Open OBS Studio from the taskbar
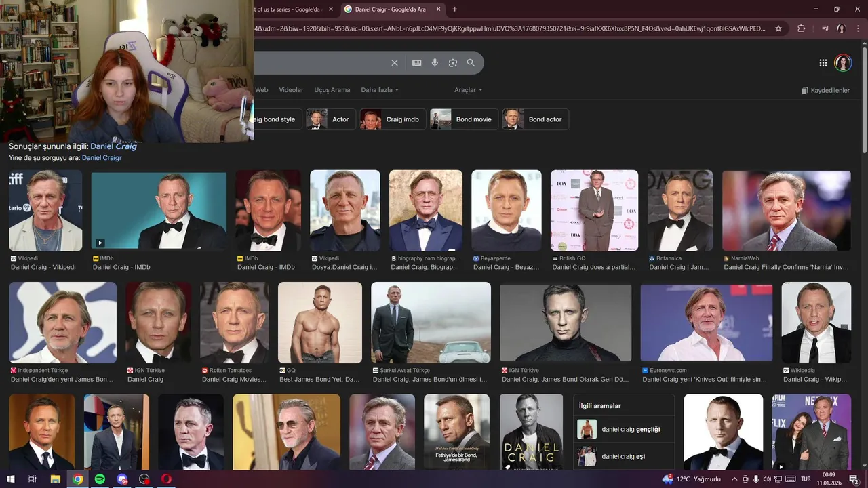The width and height of the screenshot is (868, 488). click(x=144, y=479)
